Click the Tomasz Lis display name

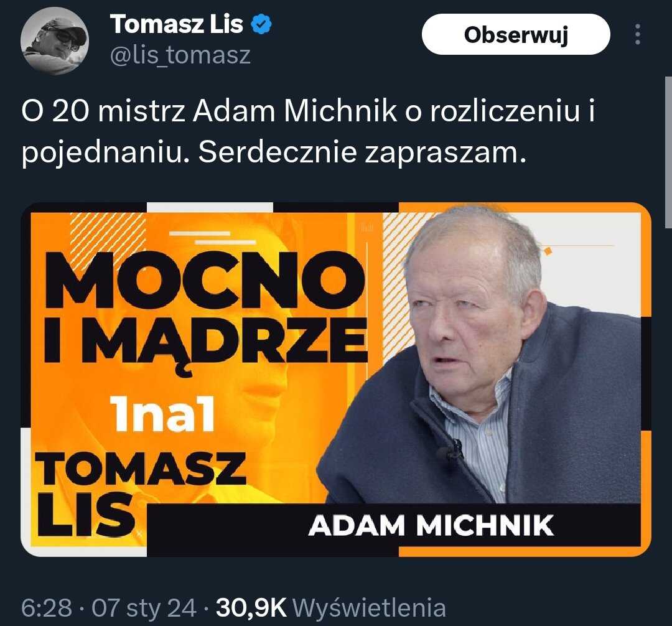[177, 24]
